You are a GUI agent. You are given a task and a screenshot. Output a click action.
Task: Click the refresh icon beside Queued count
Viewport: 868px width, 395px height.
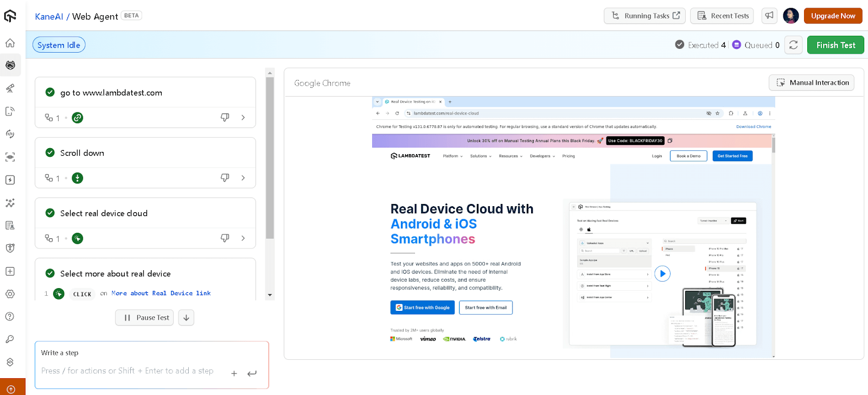793,45
